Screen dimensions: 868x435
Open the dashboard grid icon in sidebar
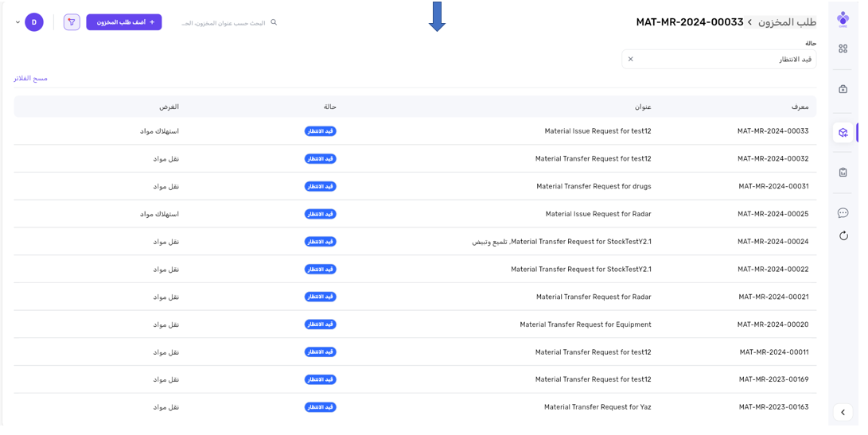pos(843,49)
